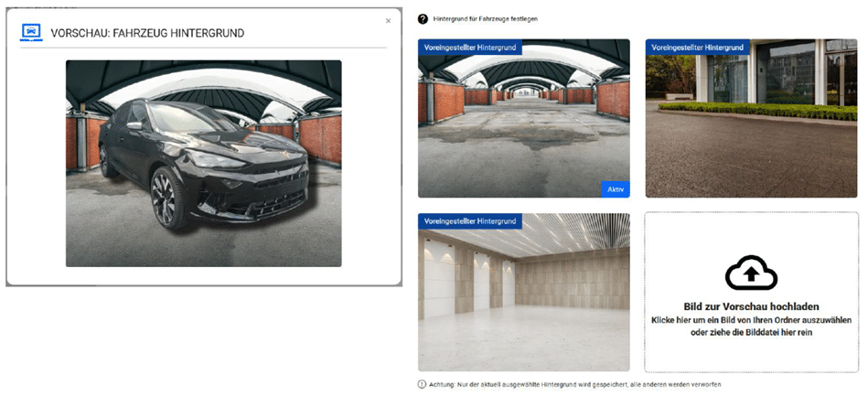Image resolution: width=868 pixels, height=397 pixels.
Task: Select the indoor showroom hall background
Action: (x=523, y=297)
